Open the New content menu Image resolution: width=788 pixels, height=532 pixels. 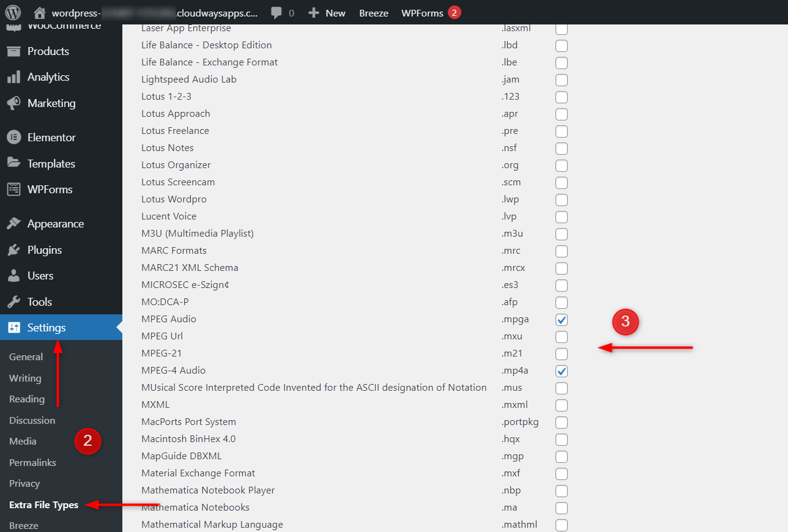(x=327, y=13)
